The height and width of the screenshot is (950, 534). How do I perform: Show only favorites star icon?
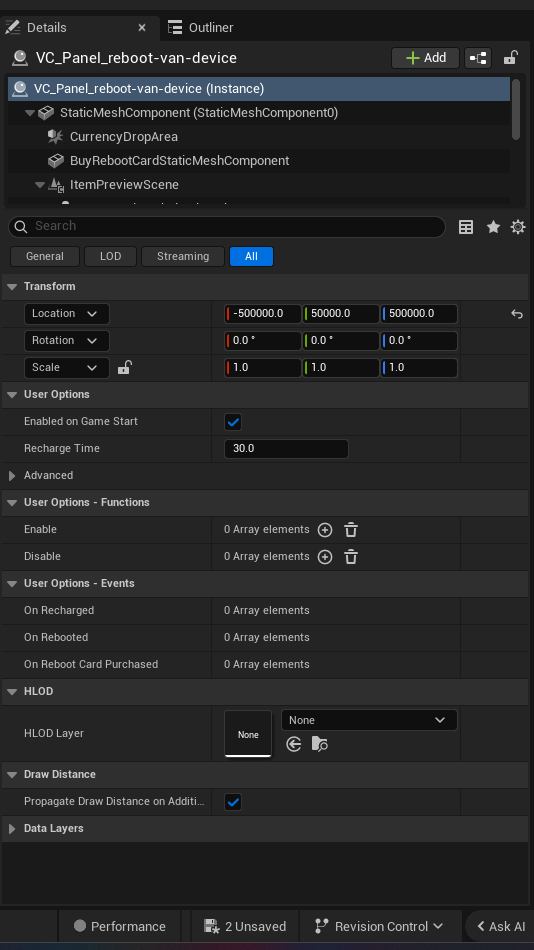(493, 227)
